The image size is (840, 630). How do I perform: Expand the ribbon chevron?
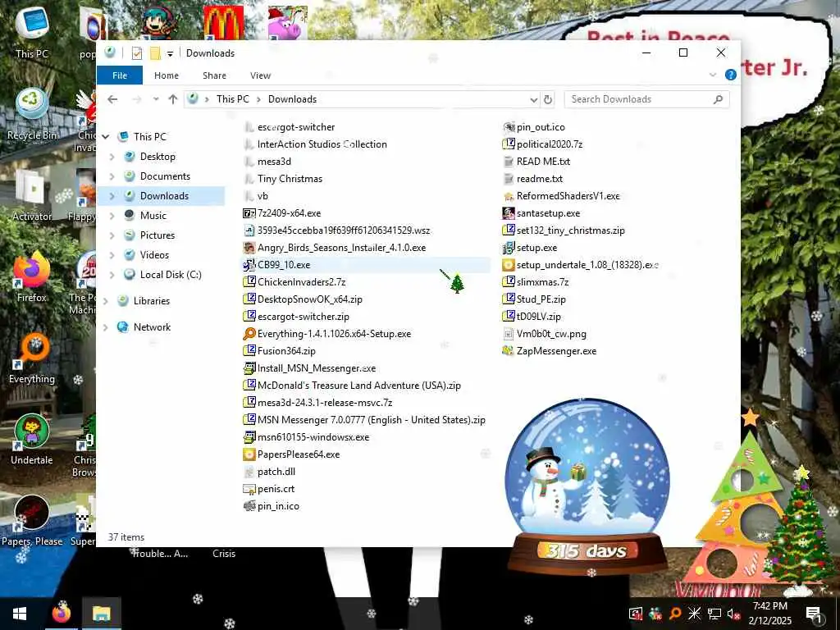click(713, 75)
